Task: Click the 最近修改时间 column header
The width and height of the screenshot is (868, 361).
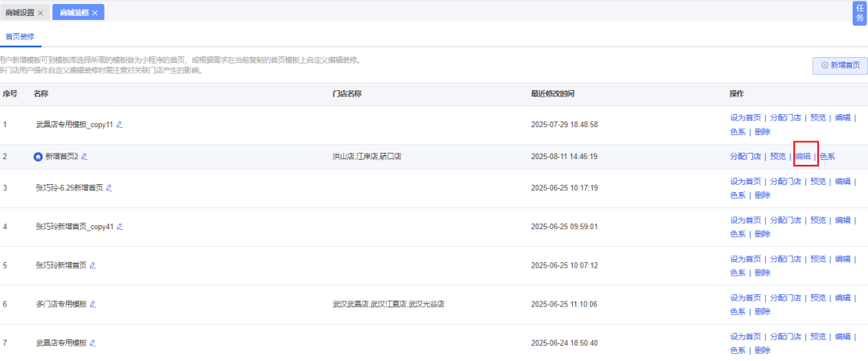Action: coord(552,93)
